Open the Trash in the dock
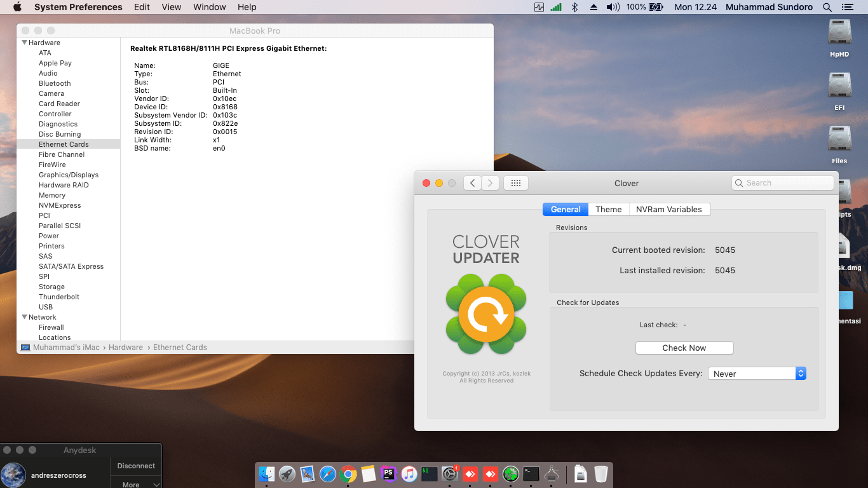 click(x=601, y=473)
